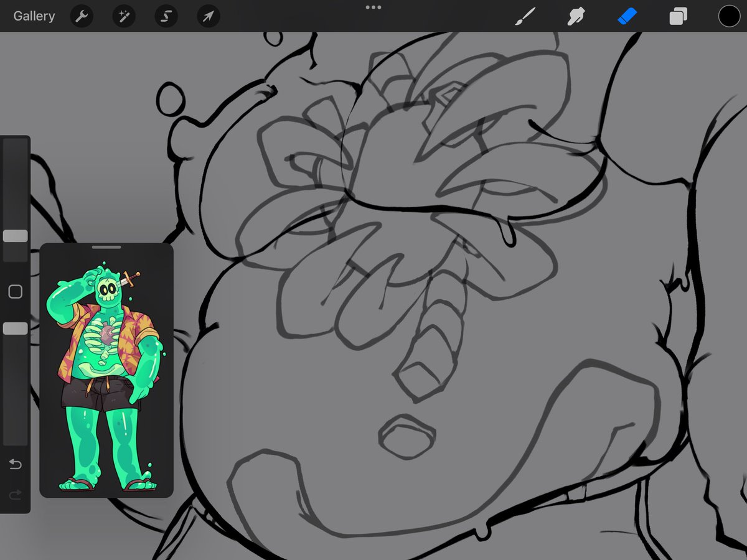747x560 pixels.
Task: Tap the undo arrow in the sidebar
Action: tap(15, 464)
